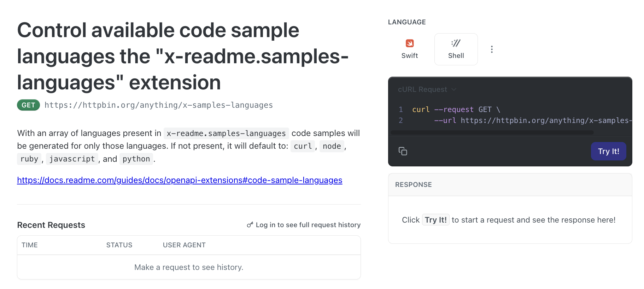Click the 'ruby' inline code tag
The height and width of the screenshot is (289, 644).
tap(29, 159)
